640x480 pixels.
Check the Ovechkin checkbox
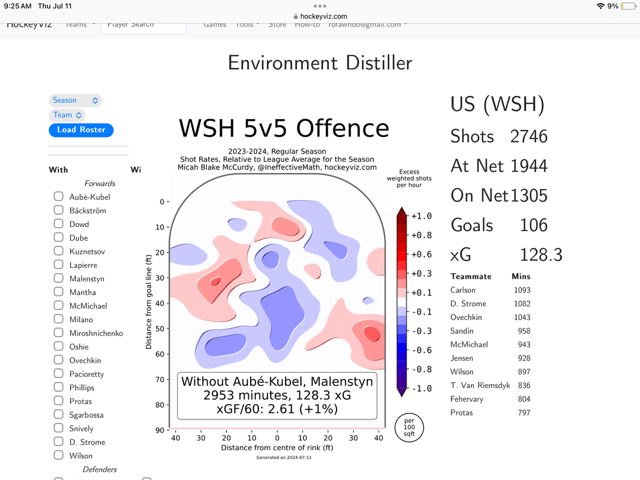click(x=58, y=360)
